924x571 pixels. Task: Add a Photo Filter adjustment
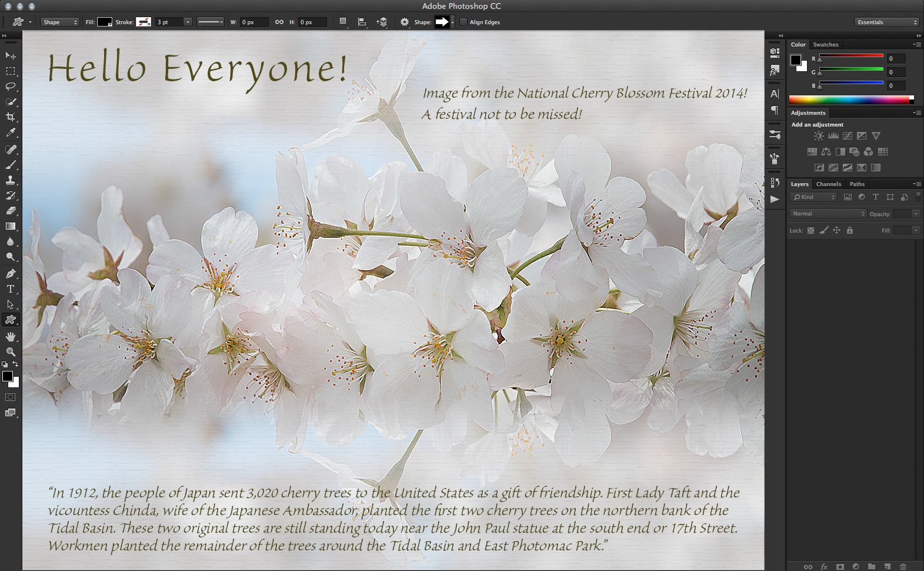pyautogui.click(x=855, y=152)
